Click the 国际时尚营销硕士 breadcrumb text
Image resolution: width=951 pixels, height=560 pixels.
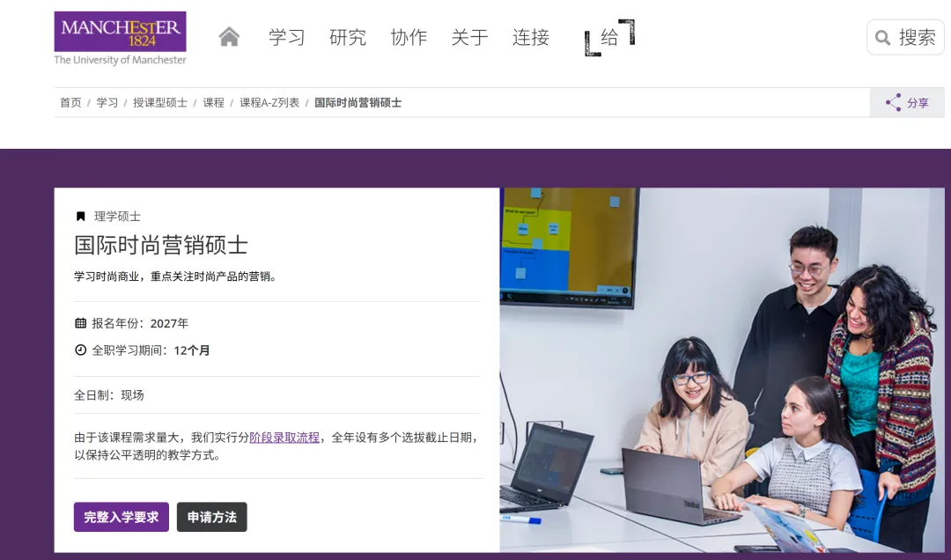click(x=358, y=102)
